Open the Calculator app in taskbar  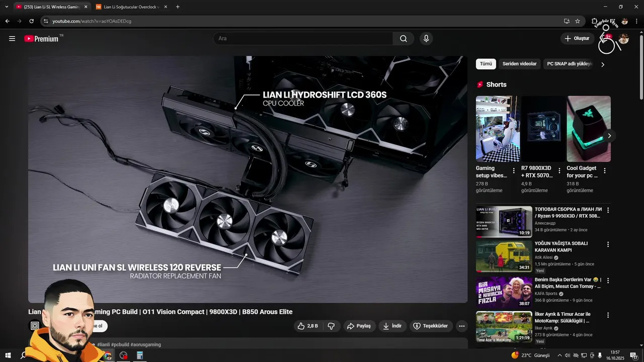(140, 355)
